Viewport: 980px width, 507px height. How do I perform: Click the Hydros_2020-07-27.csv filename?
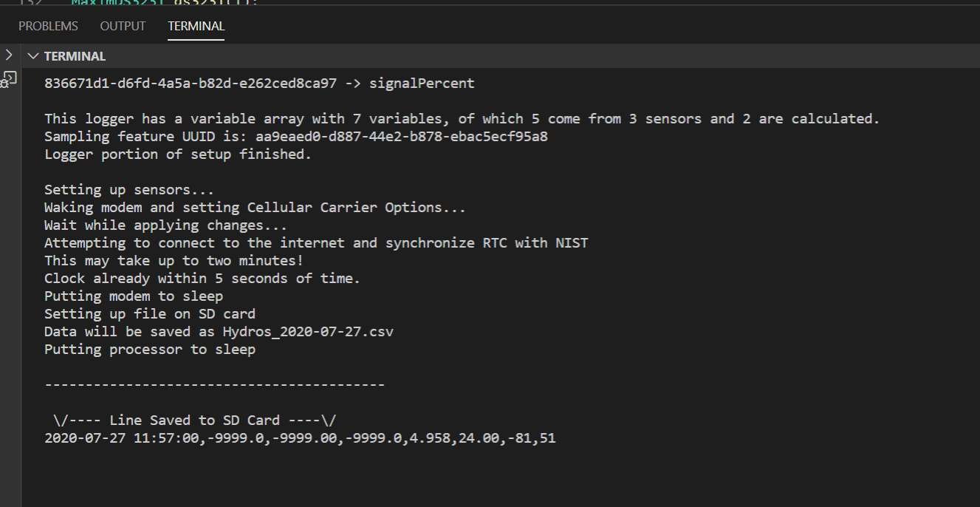click(x=308, y=332)
